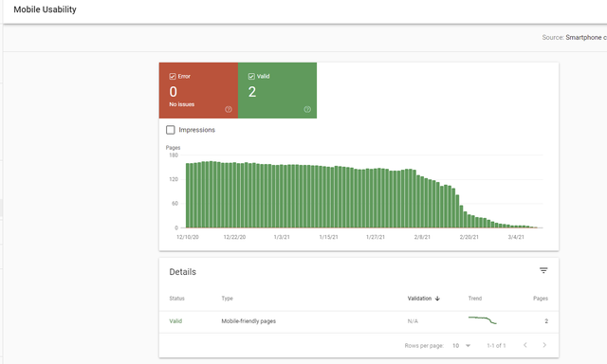Click the No issues text in Error card
This screenshot has width=607, height=364.
(x=181, y=104)
